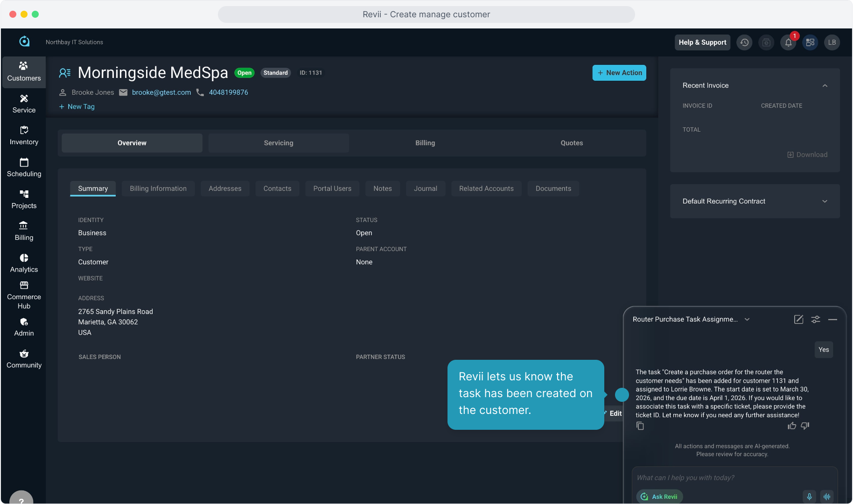This screenshot has width=853, height=504.
Task: Open chat settings sliders icon
Action: 816,320
